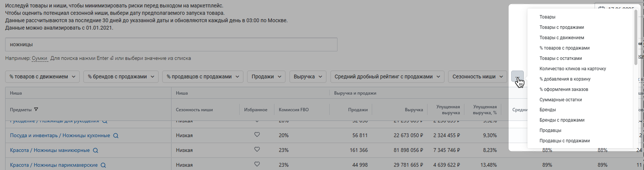Image resolution: width=644 pixels, height=170 pixels.
Task: Focus the search field containing ножницы
Action: tap(171, 45)
